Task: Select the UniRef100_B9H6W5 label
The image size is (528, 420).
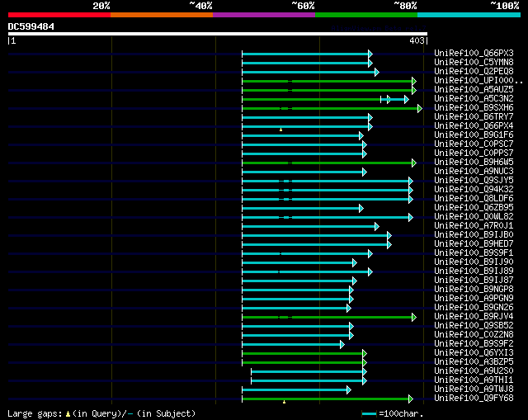Action: (474, 163)
